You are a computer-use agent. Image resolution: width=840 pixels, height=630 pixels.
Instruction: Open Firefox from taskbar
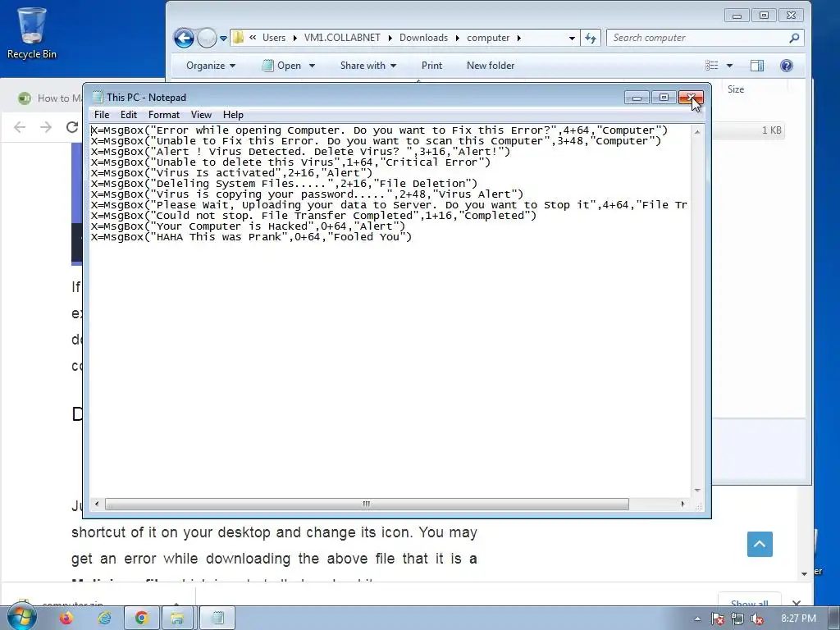point(66,619)
